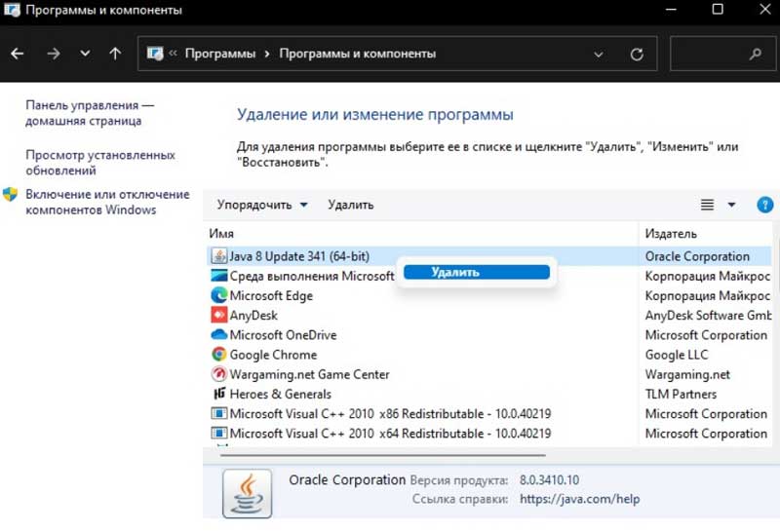The width and height of the screenshot is (780, 532).
Task: Select Visual C++ 2010 x64 Redistributable
Action: 390,434
